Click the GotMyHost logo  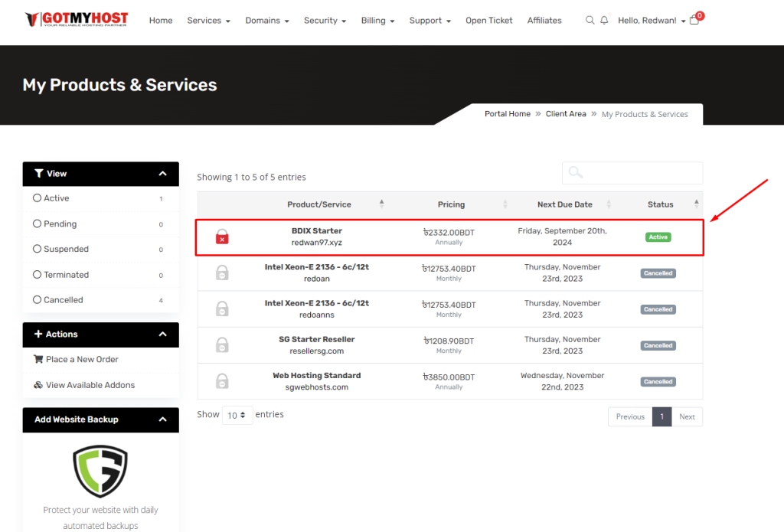pyautogui.click(x=77, y=19)
